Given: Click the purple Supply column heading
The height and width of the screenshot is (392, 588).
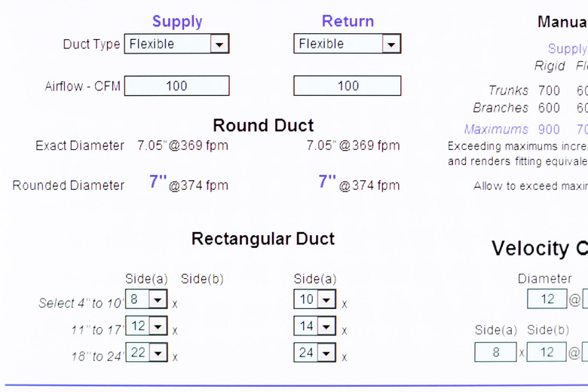Looking at the screenshot, I should 177,22.
